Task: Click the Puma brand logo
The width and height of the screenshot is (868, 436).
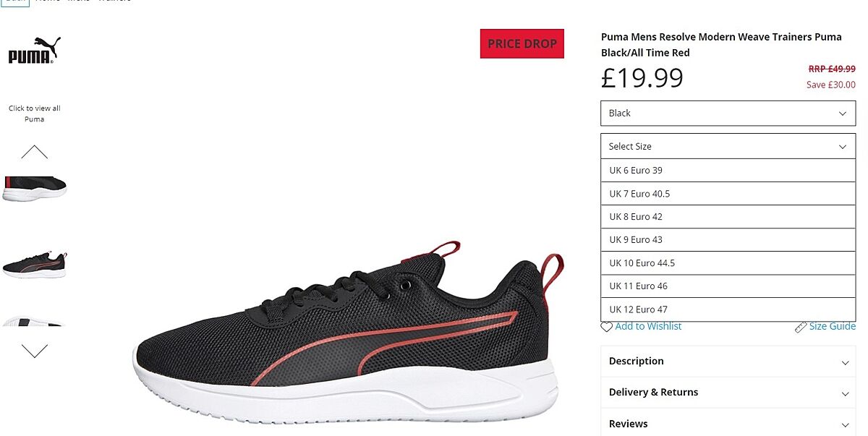Action: point(34,51)
